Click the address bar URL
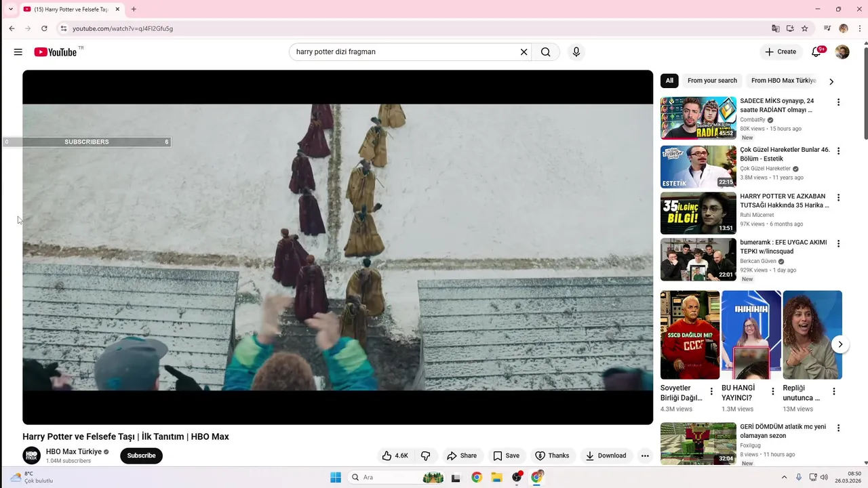 pyautogui.click(x=123, y=28)
